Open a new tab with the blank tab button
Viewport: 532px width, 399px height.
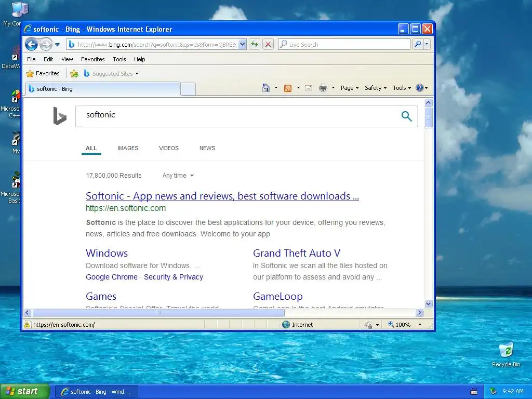tap(188, 89)
